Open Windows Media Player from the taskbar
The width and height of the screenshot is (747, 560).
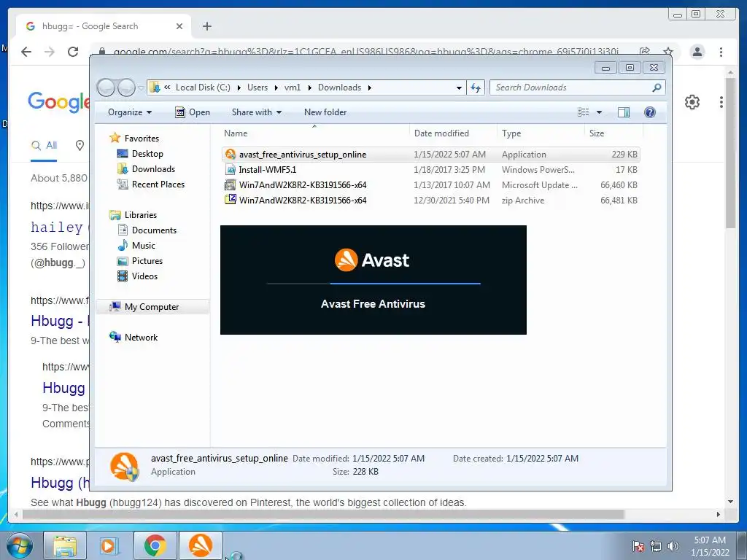tap(109, 545)
